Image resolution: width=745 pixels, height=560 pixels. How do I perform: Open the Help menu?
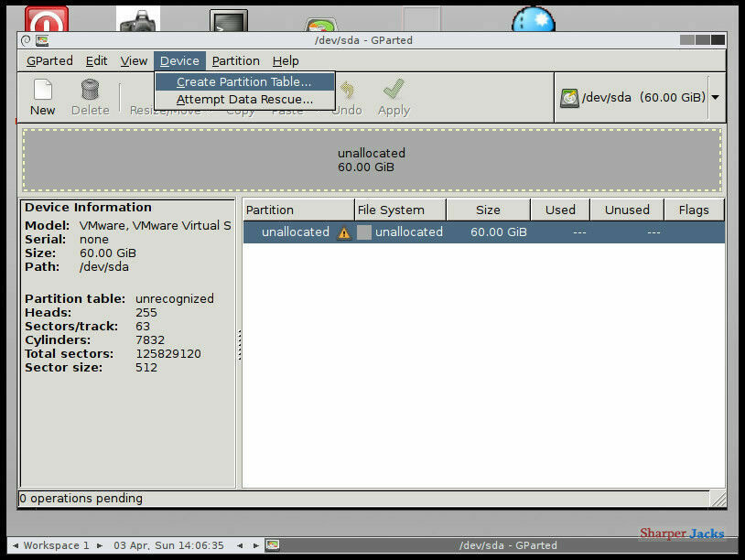point(286,60)
